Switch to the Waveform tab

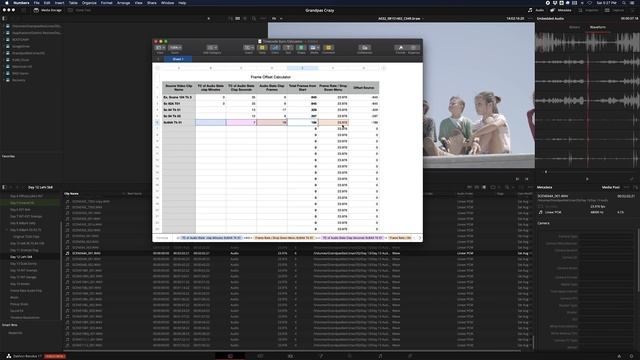click(598, 27)
